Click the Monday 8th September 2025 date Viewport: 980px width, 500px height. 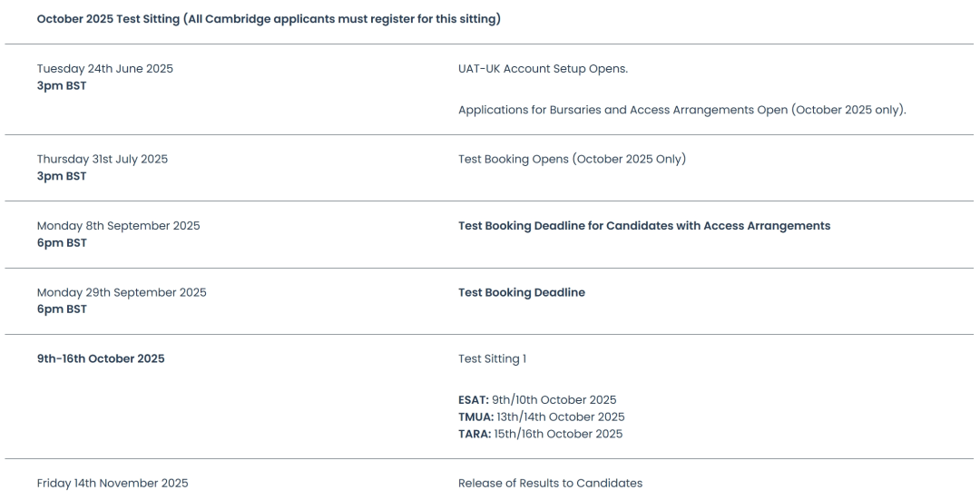(119, 226)
